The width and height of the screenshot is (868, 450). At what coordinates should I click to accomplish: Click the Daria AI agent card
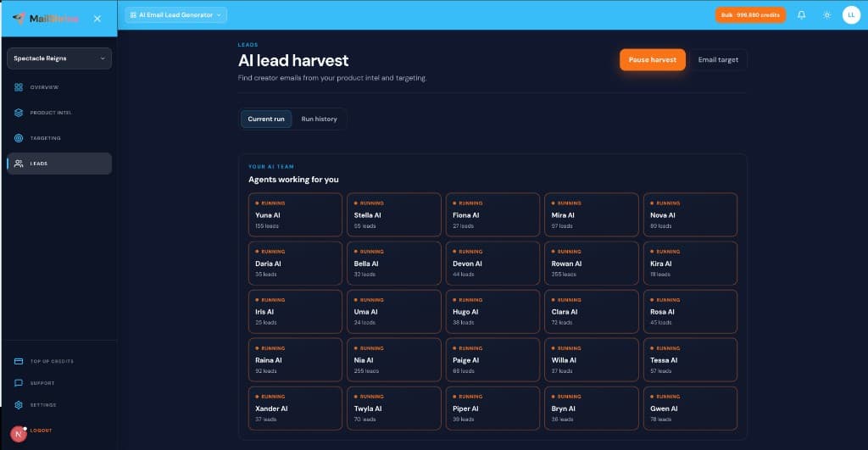pyautogui.click(x=295, y=263)
